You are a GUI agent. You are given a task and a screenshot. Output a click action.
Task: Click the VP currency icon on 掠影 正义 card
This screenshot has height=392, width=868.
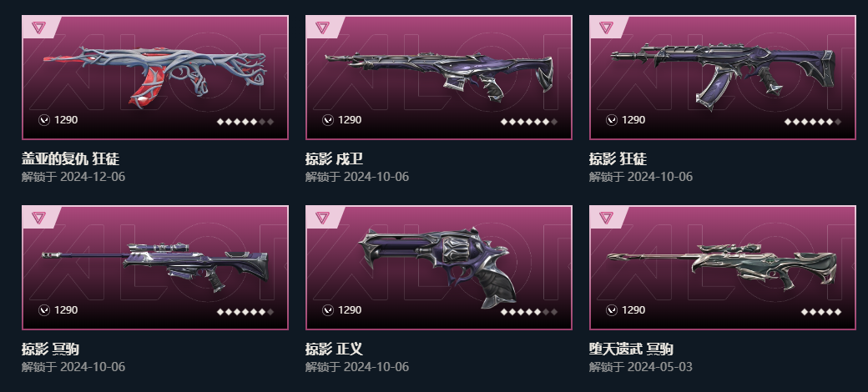click(x=328, y=310)
